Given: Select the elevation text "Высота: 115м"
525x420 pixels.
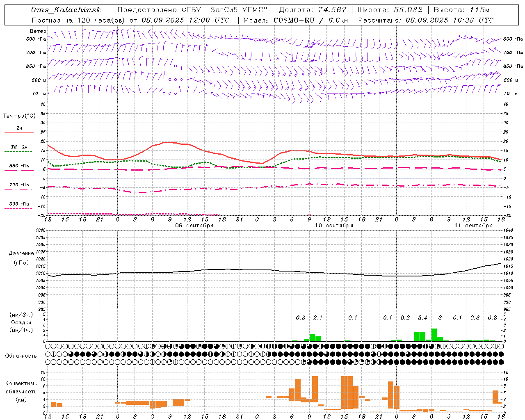Looking at the screenshot, I should coord(461,10).
